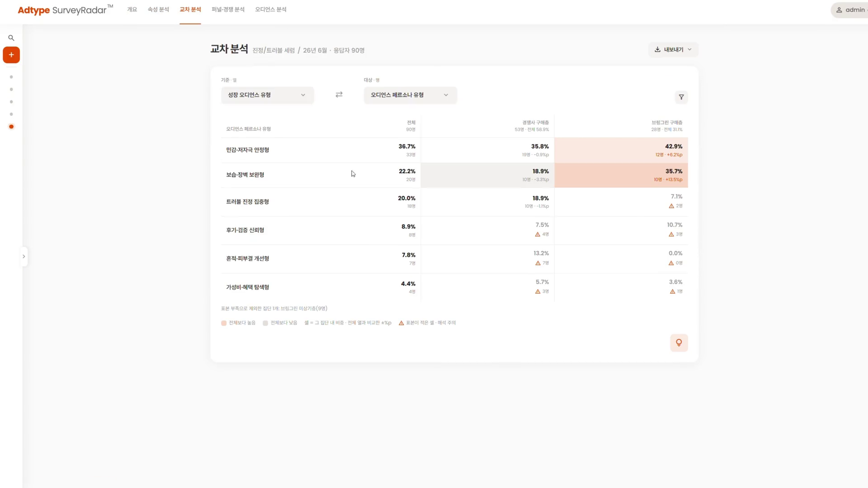This screenshot has width=868, height=488.
Task: Click the 민감·저자극 안정형 row label
Action: [x=248, y=150]
